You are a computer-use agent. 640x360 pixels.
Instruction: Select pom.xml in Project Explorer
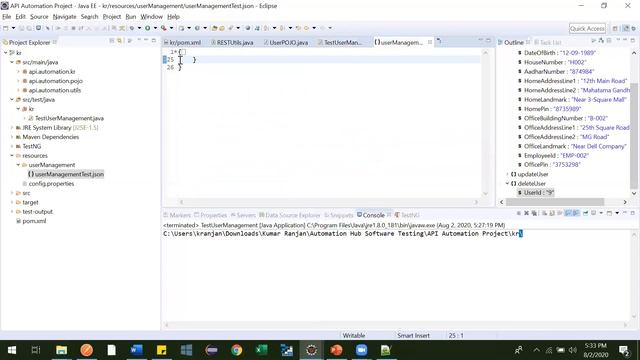[31, 221]
